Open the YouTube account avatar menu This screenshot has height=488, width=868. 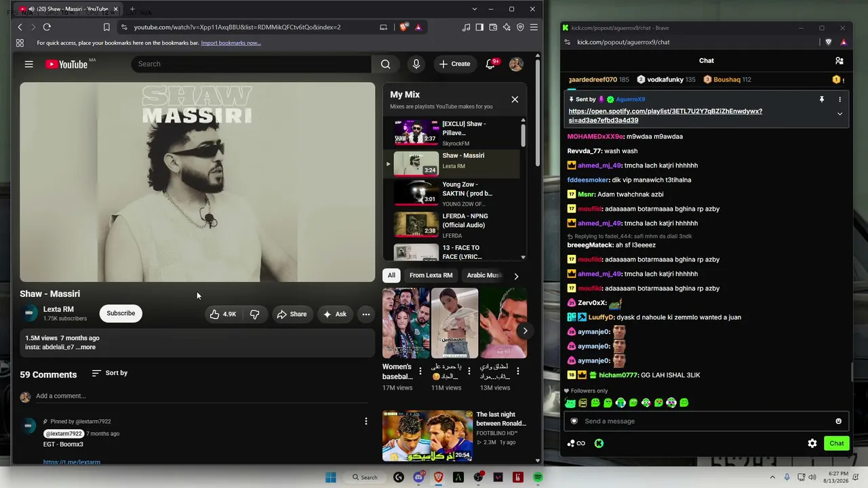click(516, 64)
